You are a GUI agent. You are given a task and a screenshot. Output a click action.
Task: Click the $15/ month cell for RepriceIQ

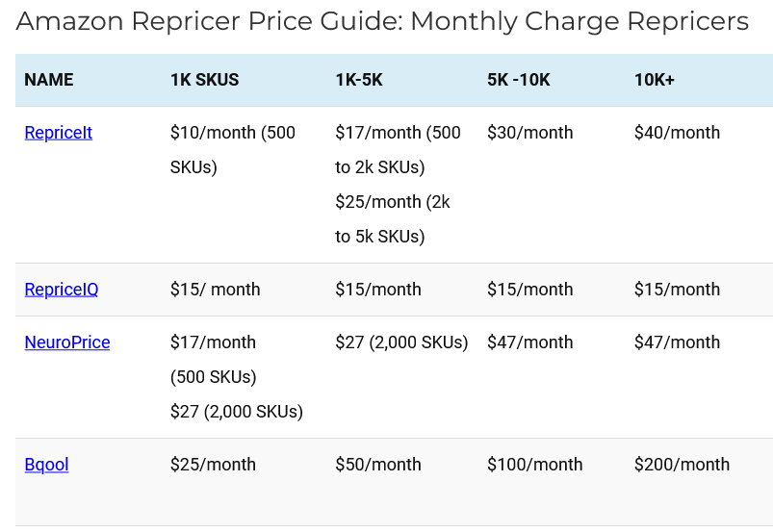point(215,290)
